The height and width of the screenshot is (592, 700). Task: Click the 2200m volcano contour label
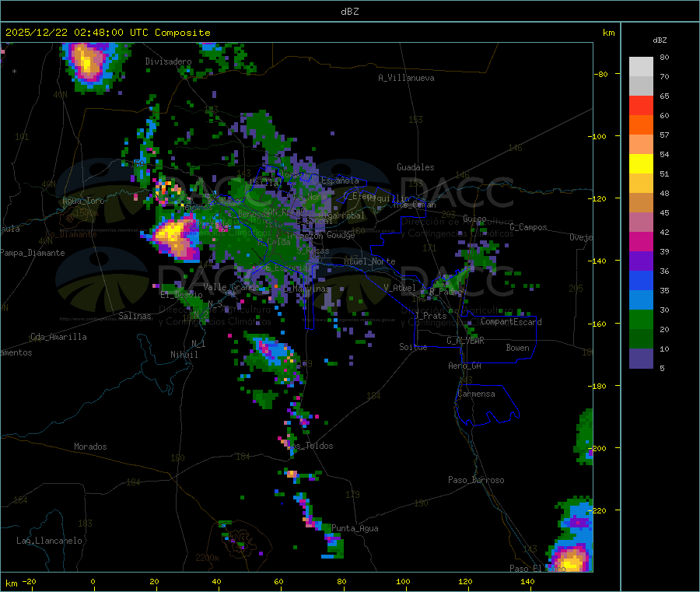[207, 558]
